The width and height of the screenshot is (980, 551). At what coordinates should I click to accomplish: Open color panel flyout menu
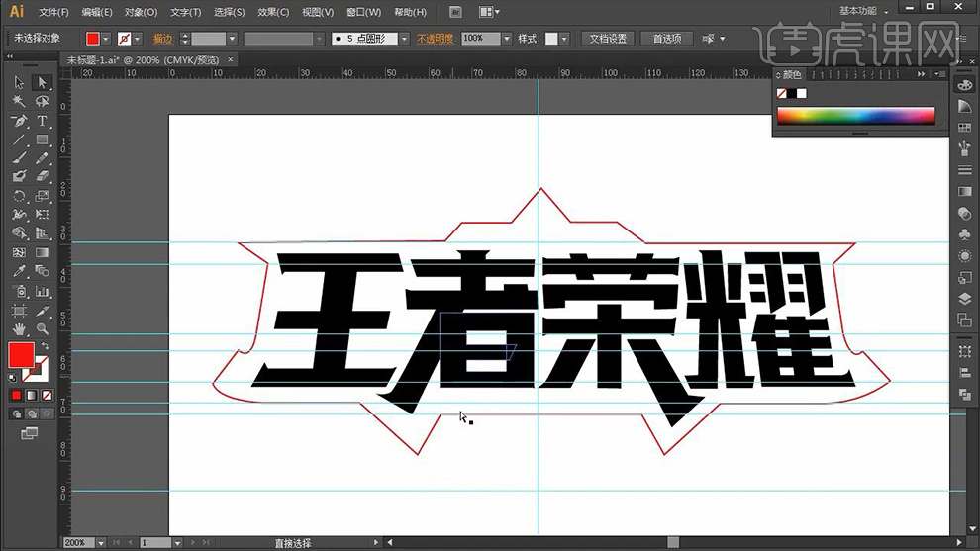click(940, 74)
